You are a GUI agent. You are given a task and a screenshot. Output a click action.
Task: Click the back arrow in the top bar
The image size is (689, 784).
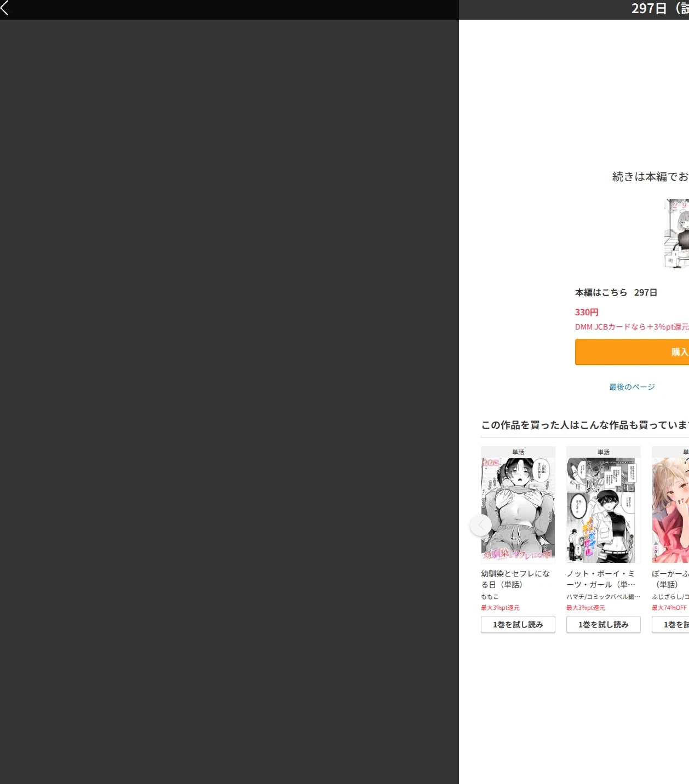[x=5, y=8]
